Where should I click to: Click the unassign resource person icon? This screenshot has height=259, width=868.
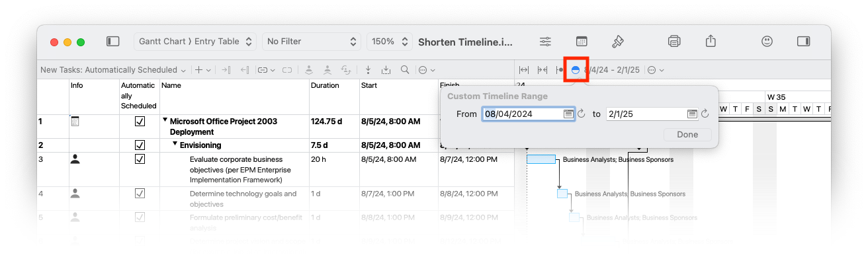pos(327,69)
